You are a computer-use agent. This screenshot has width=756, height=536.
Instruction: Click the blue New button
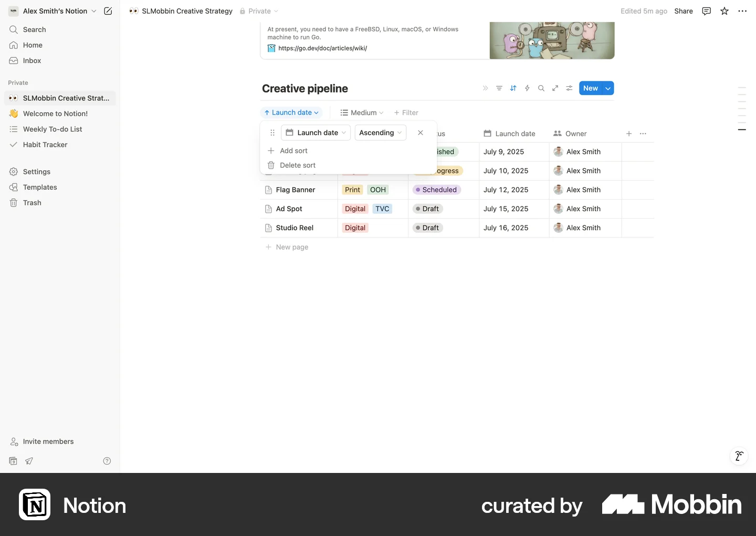(x=591, y=88)
